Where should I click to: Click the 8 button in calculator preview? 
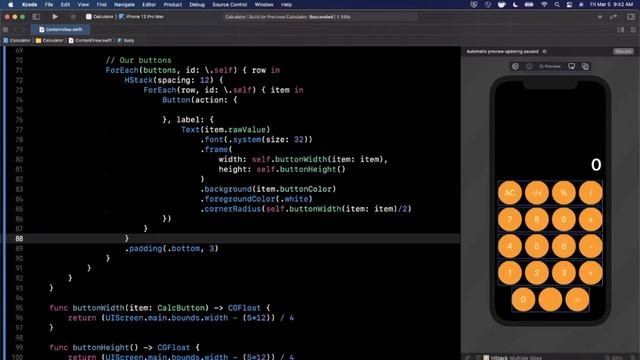point(537,219)
